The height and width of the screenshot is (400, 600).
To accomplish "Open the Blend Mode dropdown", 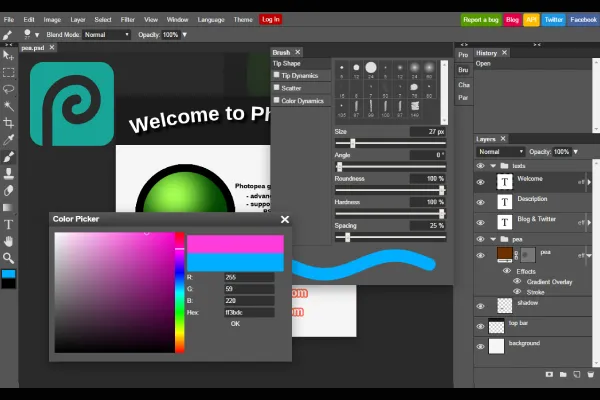I will (107, 34).
